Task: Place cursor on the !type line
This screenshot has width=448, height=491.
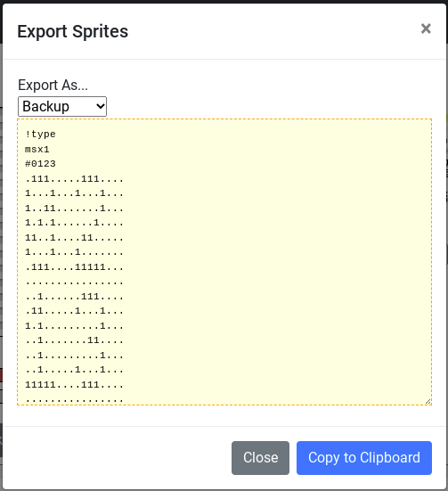Action: coord(40,135)
